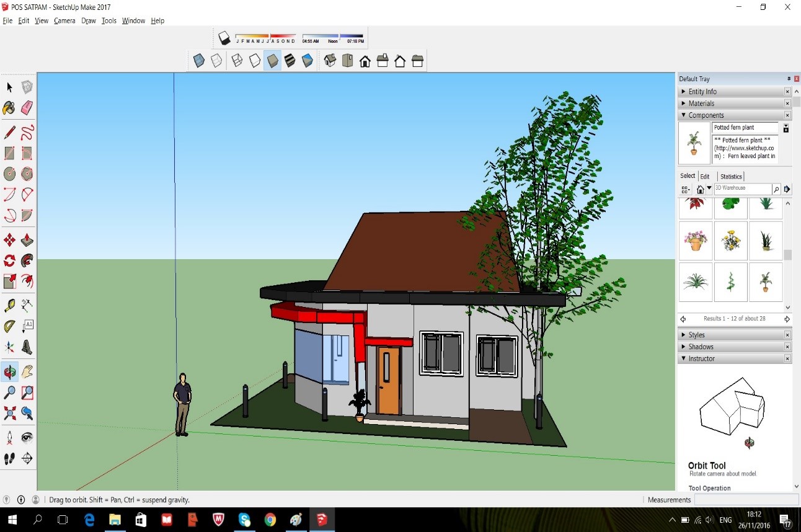Viewport: 801px width, 532px height.
Task: Switch to Front view of the house
Action: 365,60
